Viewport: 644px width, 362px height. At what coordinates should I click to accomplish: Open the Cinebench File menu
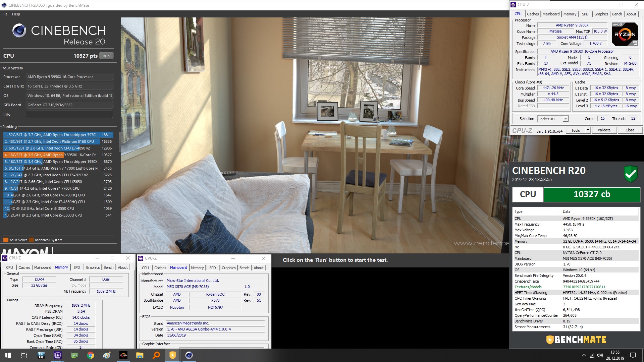tap(4, 14)
